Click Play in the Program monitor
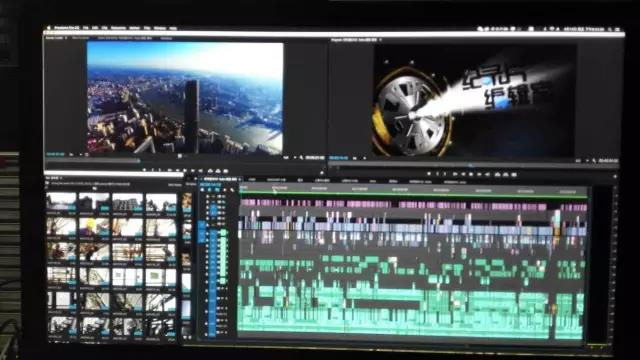Screen dimensions: 640x360 [471, 174]
